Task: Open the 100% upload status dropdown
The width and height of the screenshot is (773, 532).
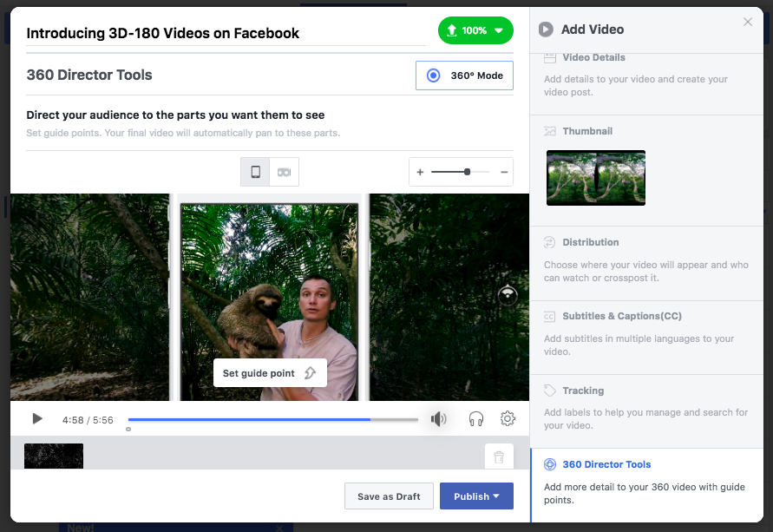Action: click(x=475, y=30)
